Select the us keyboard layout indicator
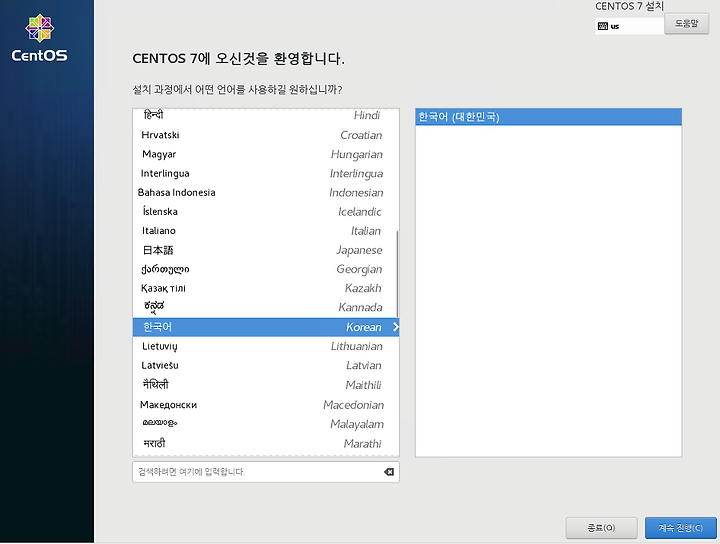Image resolution: width=720 pixels, height=544 pixels. [x=629, y=26]
